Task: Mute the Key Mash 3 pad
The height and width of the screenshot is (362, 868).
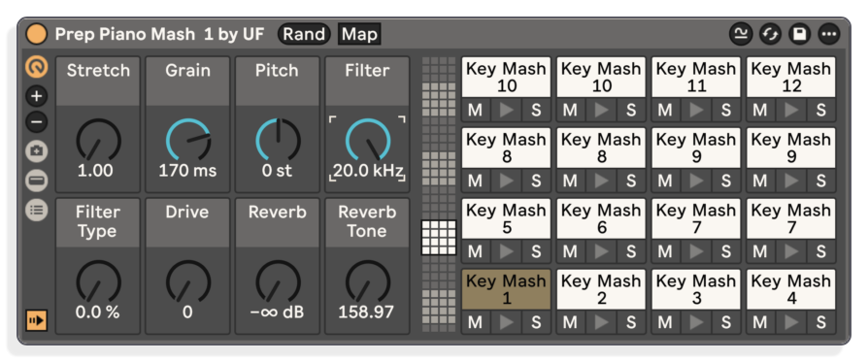Action: [666, 322]
